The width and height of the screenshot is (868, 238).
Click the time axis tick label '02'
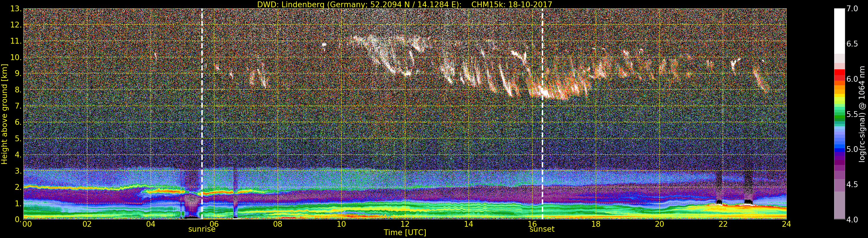[x=87, y=224]
